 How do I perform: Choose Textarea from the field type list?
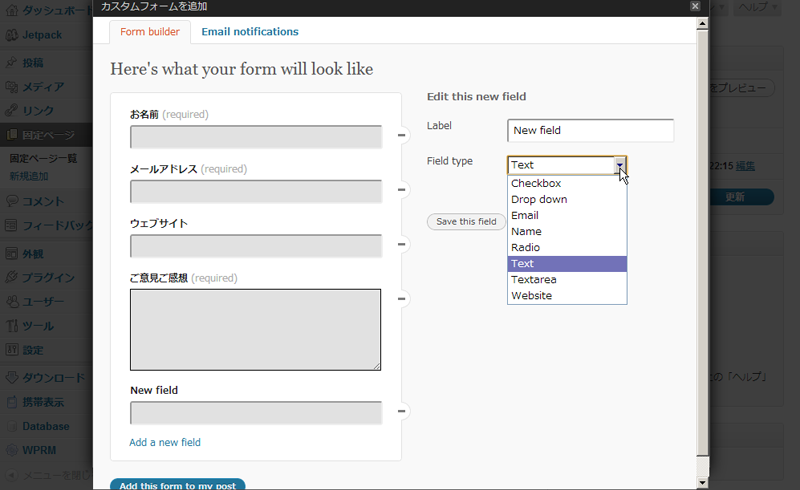567,280
